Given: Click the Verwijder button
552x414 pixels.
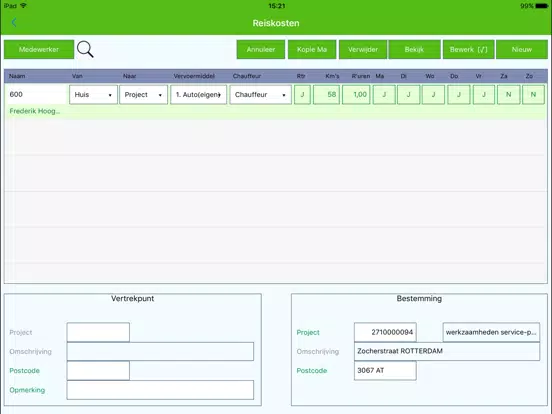Looking at the screenshot, I should [x=363, y=49].
